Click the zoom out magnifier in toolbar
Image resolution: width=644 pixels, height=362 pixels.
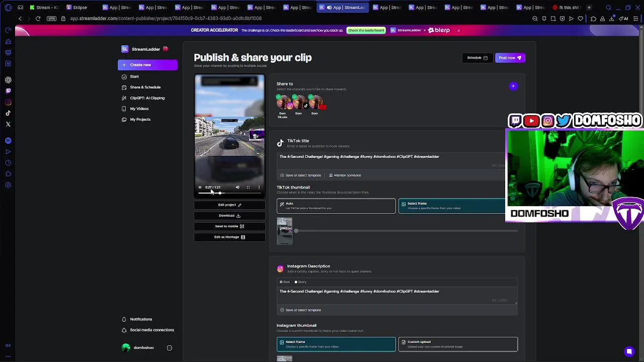coord(535,19)
